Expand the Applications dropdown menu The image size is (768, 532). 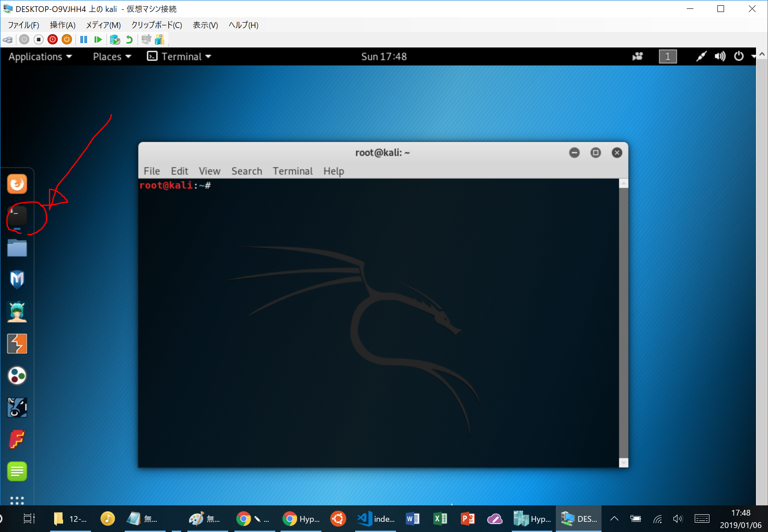point(40,56)
